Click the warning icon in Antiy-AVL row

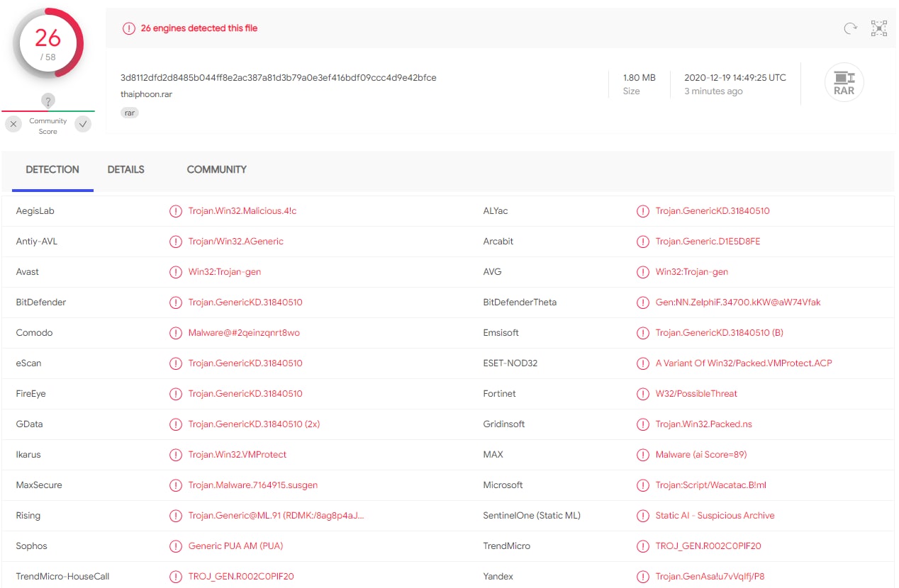pos(175,242)
